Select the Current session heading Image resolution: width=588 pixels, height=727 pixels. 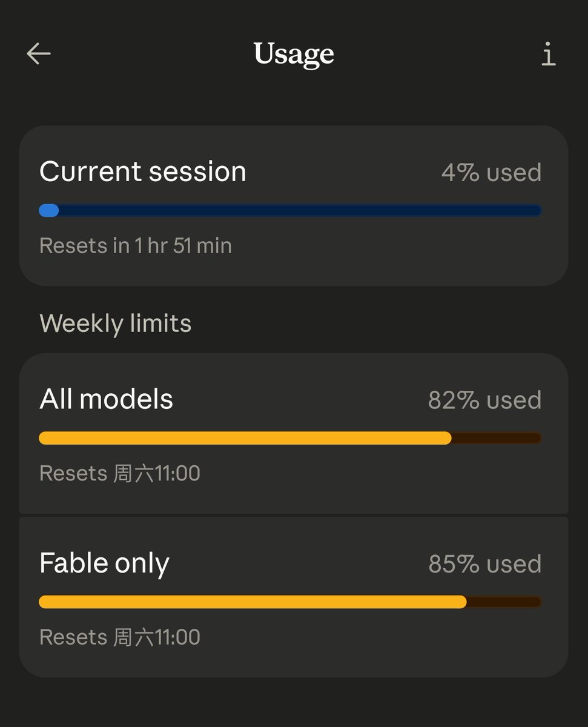click(143, 171)
